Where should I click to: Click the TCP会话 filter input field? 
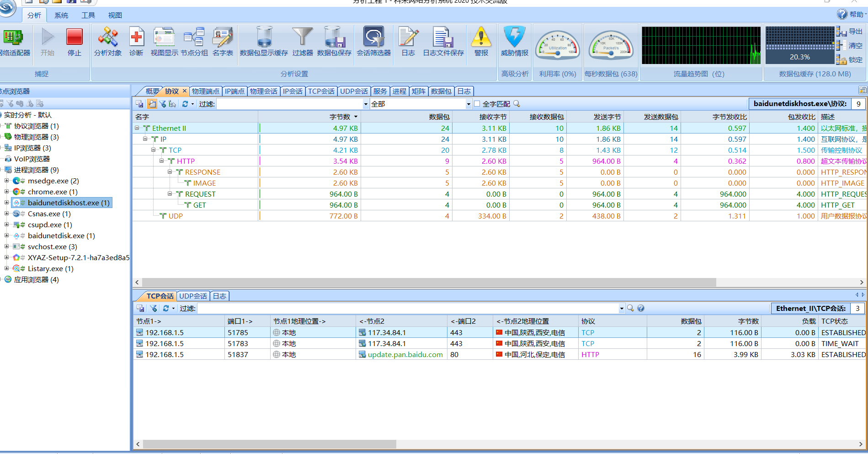coord(408,308)
